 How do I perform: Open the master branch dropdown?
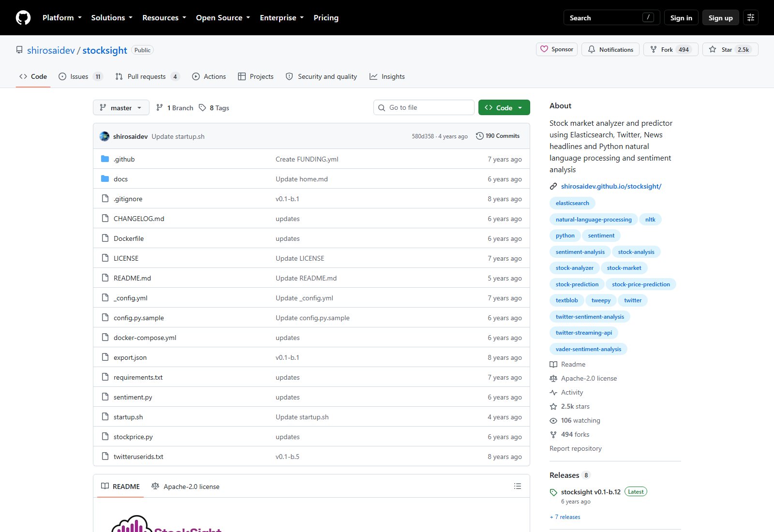pyautogui.click(x=121, y=107)
